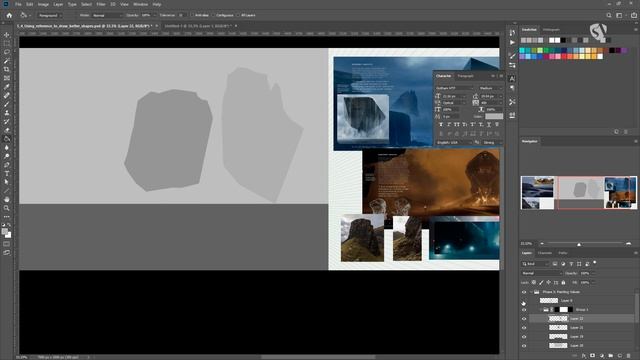
Task: Select the Paint Bucket tool
Action: pos(7,139)
